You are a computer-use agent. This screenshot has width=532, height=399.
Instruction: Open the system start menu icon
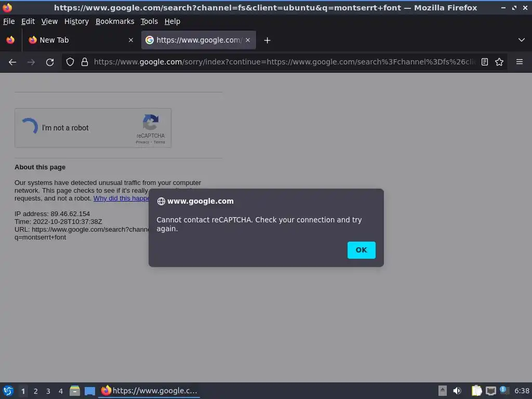8,391
